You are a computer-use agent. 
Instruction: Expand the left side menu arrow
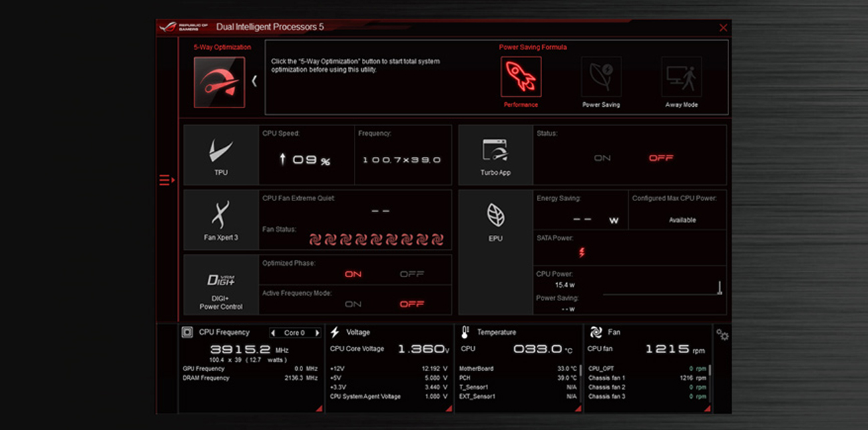click(x=166, y=180)
